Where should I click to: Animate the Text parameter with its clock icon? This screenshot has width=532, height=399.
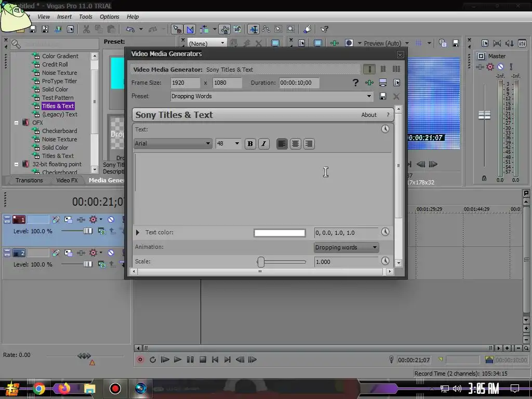pyautogui.click(x=385, y=129)
